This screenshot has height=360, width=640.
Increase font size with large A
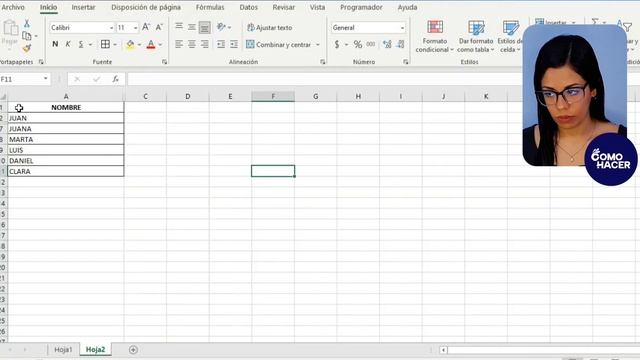click(146, 27)
